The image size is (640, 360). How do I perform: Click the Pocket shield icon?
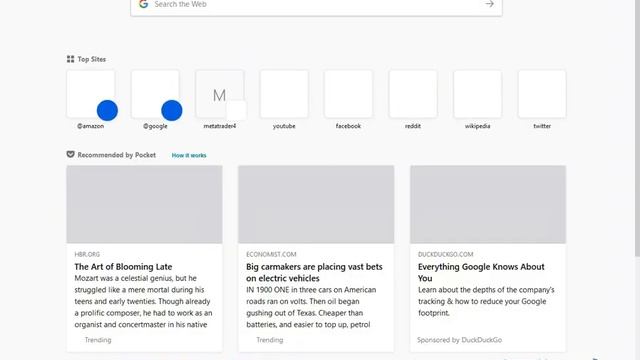[x=71, y=154]
